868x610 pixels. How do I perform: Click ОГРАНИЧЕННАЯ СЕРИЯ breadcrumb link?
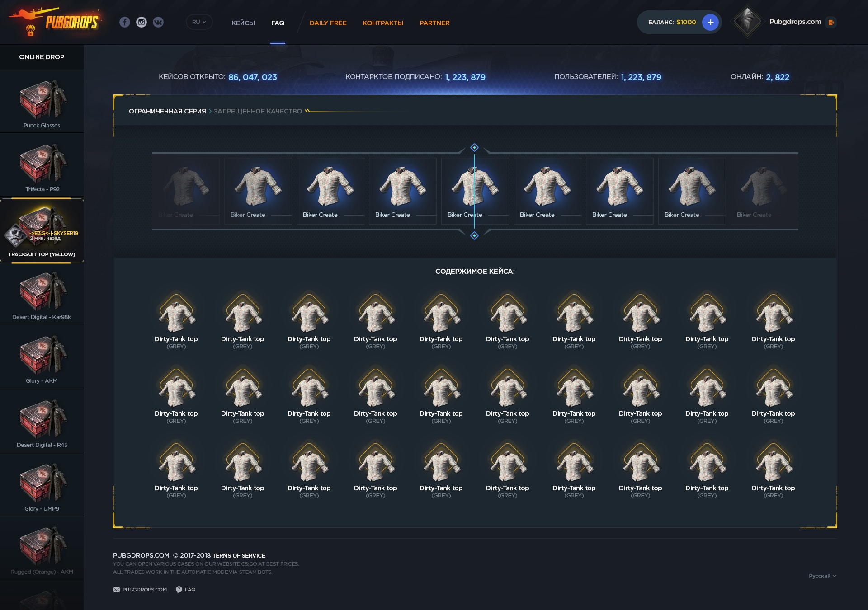click(x=167, y=111)
